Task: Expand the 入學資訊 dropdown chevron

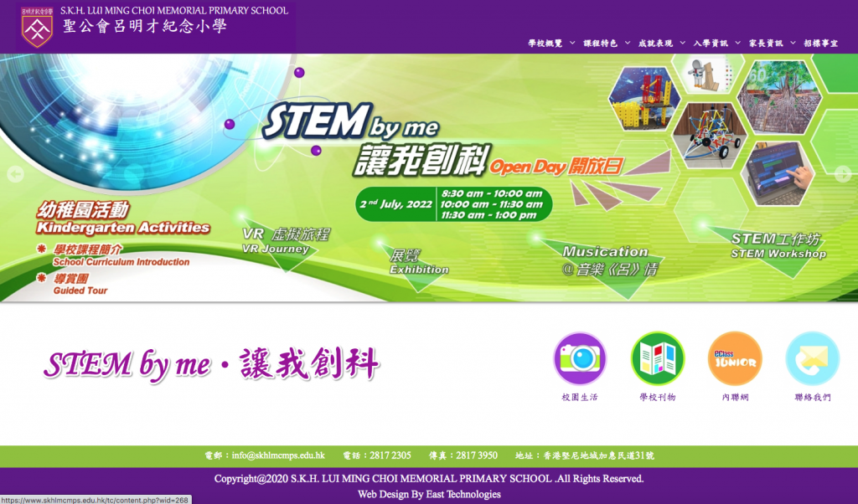Action: coord(738,43)
